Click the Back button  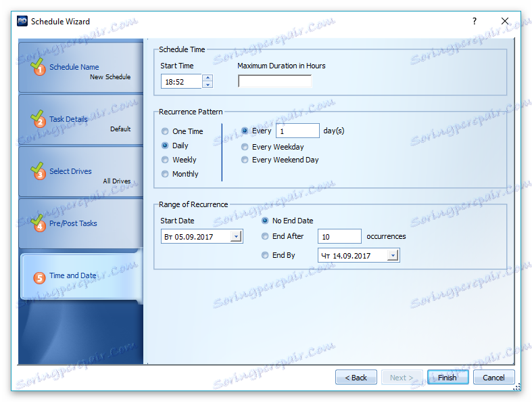click(356, 377)
